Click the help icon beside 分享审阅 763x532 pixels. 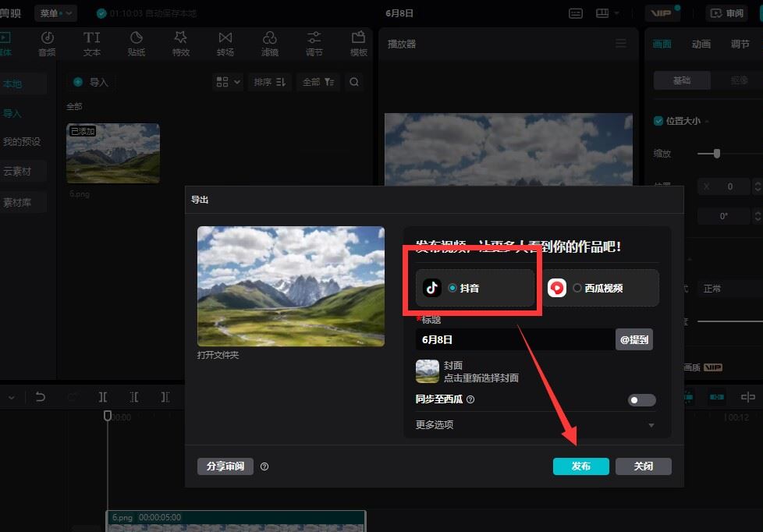point(264,466)
